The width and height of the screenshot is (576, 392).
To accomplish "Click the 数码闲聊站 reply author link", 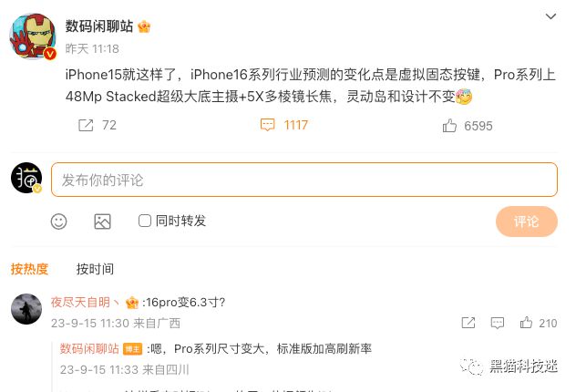I will (89, 348).
